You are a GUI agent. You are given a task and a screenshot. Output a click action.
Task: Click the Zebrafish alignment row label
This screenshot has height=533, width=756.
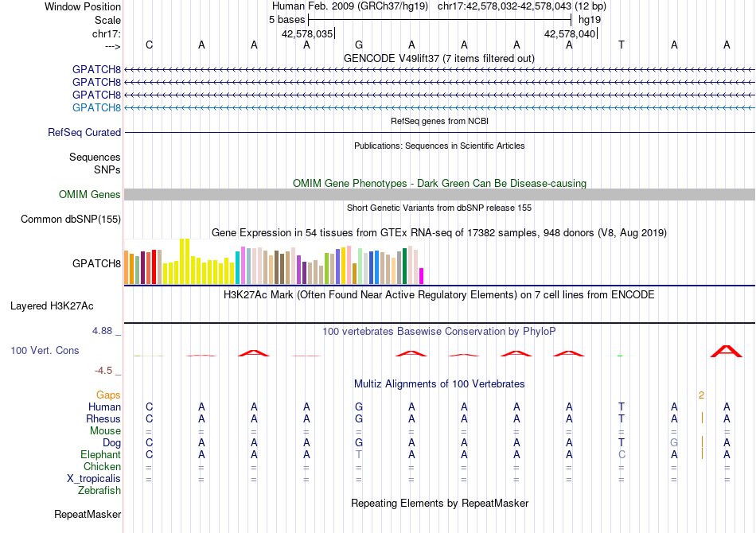pyautogui.click(x=99, y=490)
